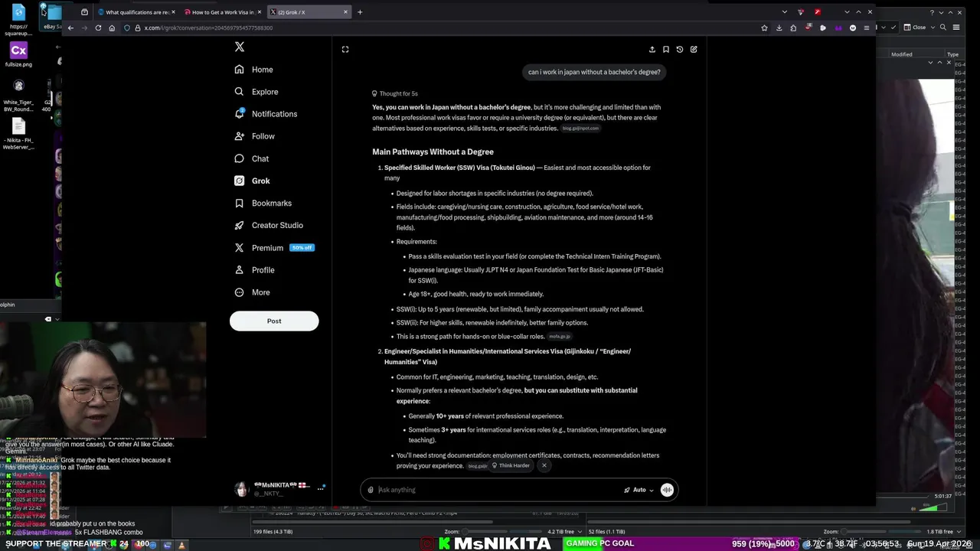The height and width of the screenshot is (551, 980).
Task: Open Follow in X sidebar
Action: pyautogui.click(x=255, y=136)
